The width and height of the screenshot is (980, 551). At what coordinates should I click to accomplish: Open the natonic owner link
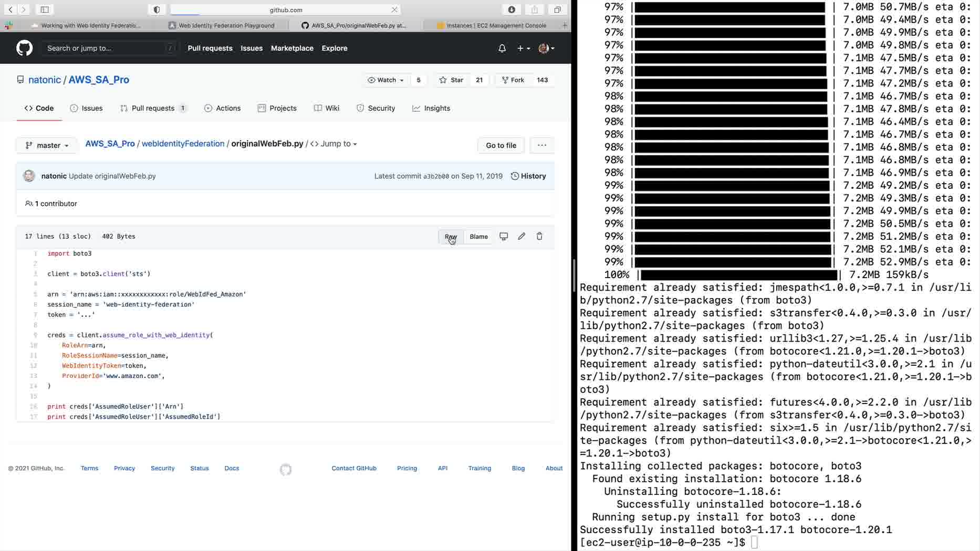point(45,80)
